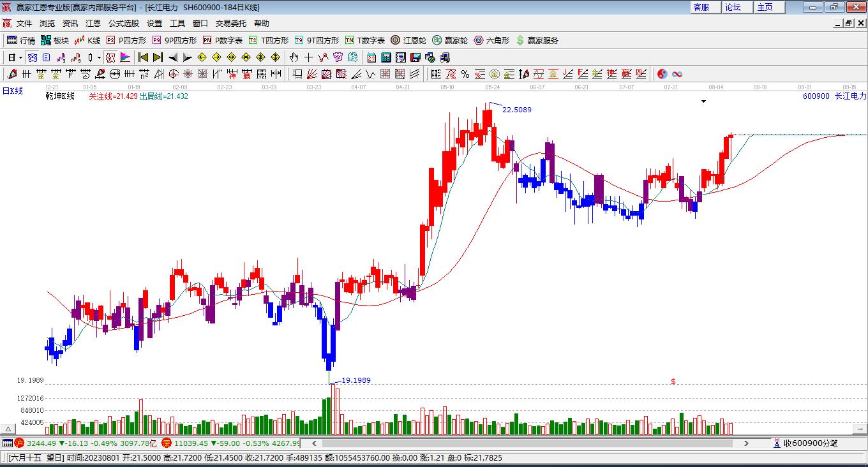Open the 交易委托 menu
868x467 pixels.
point(231,23)
